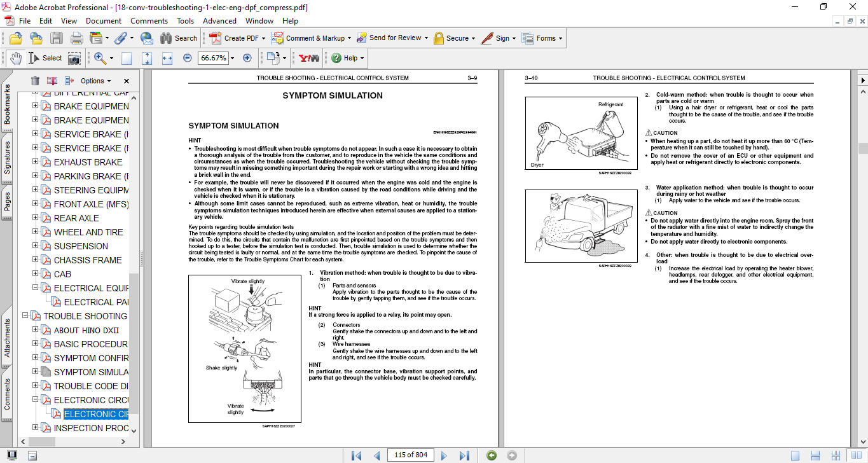Click the Save disk icon
The image size is (868, 463).
point(57,38)
